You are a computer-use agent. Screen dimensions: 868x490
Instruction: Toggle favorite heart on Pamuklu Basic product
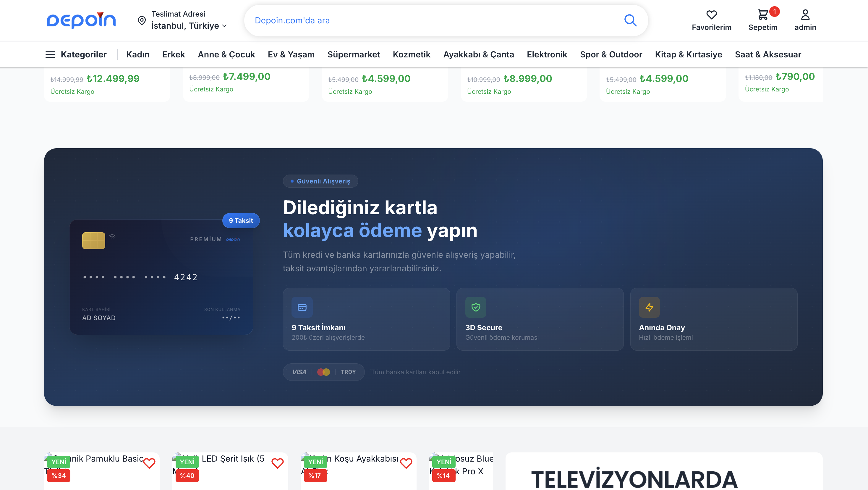(x=149, y=463)
